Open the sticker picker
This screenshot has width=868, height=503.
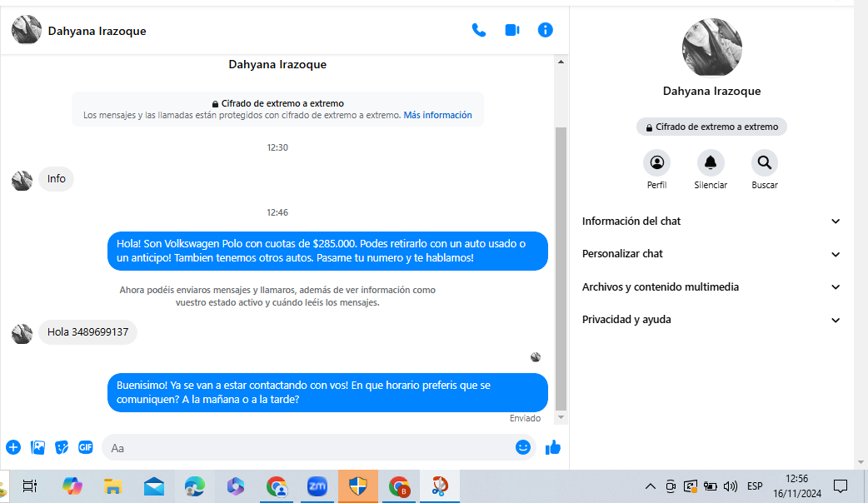(x=62, y=447)
